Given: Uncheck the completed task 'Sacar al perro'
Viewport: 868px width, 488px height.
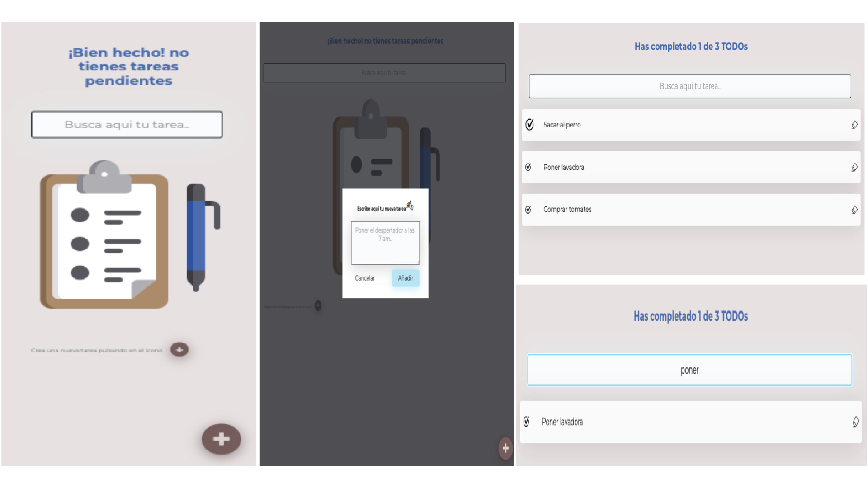Looking at the screenshot, I should pos(529,125).
